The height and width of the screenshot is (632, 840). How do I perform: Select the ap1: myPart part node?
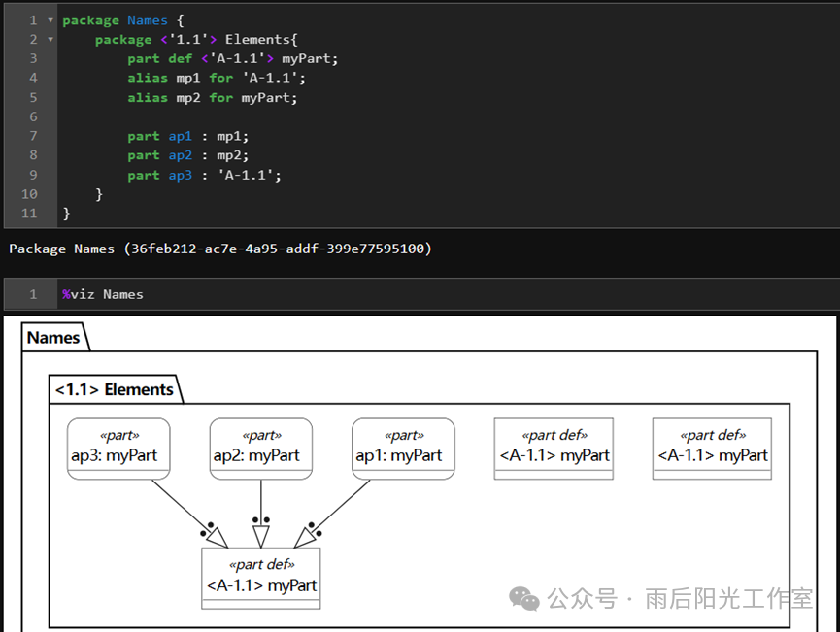click(x=403, y=449)
